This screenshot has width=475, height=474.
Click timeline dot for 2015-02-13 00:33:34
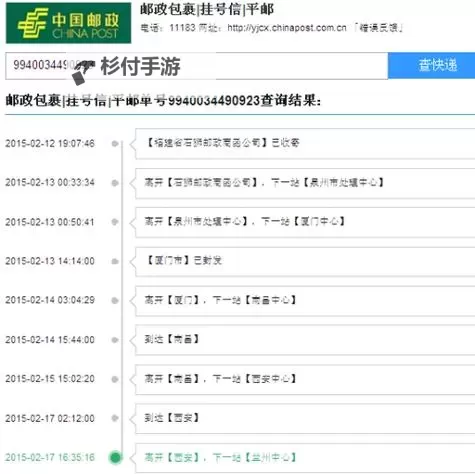[115, 183]
